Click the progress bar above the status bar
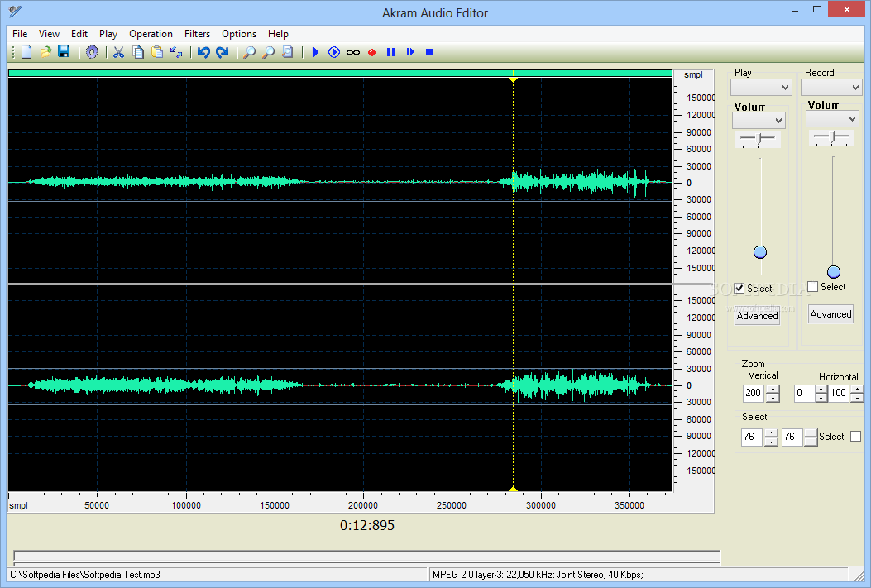Image resolution: width=871 pixels, height=588 pixels. tap(366, 557)
